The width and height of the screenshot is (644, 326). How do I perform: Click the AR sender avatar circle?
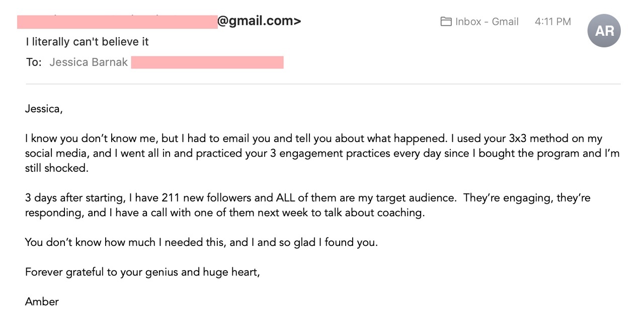tap(604, 31)
